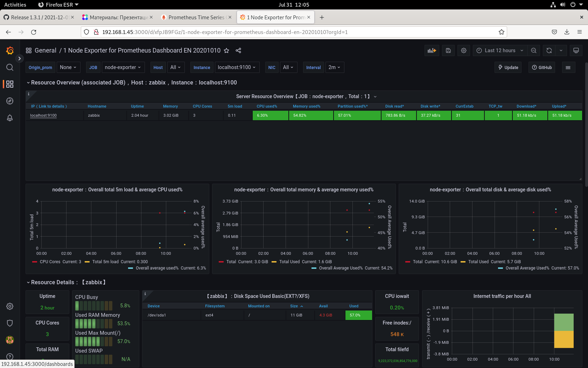Image resolution: width=588 pixels, height=368 pixels.
Task: Open the refresh interval dropdown arrow
Action: point(561,50)
